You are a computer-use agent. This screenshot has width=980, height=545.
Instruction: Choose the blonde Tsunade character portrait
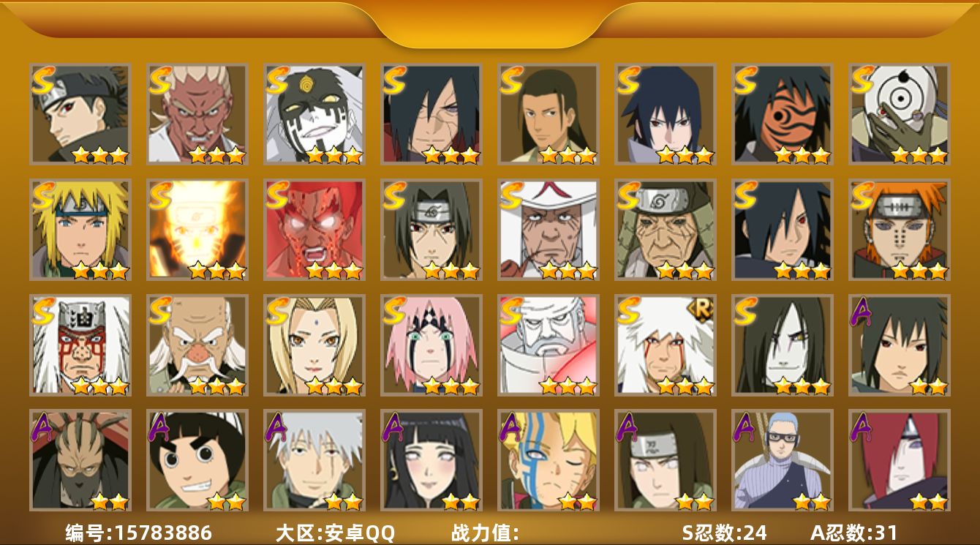[314, 345]
